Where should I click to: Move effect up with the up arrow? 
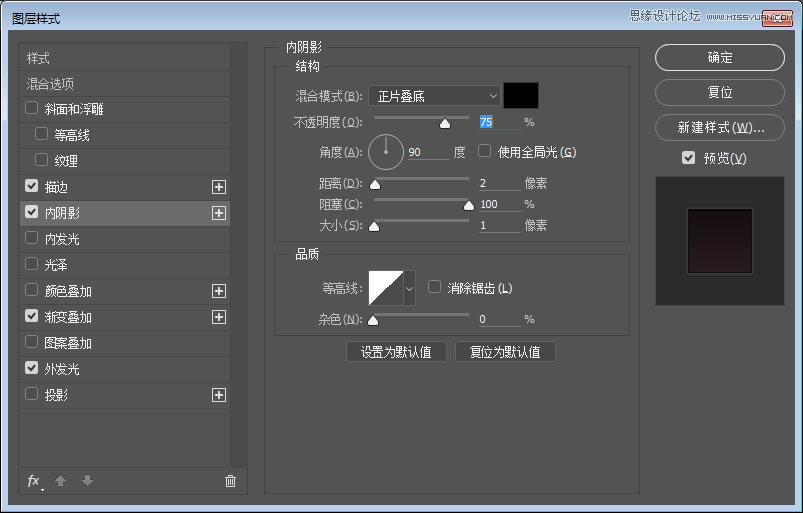(x=60, y=481)
